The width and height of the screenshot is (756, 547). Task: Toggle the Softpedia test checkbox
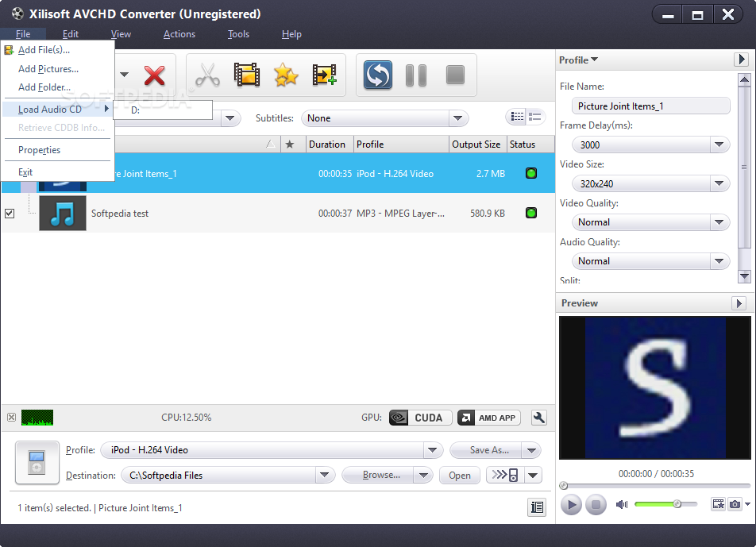pyautogui.click(x=10, y=213)
